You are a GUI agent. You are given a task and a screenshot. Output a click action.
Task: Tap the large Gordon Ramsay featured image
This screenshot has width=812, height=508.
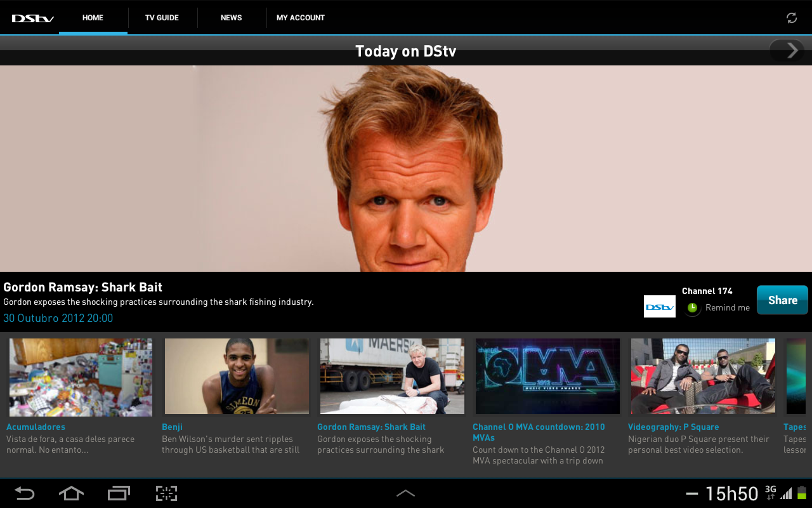point(406,168)
